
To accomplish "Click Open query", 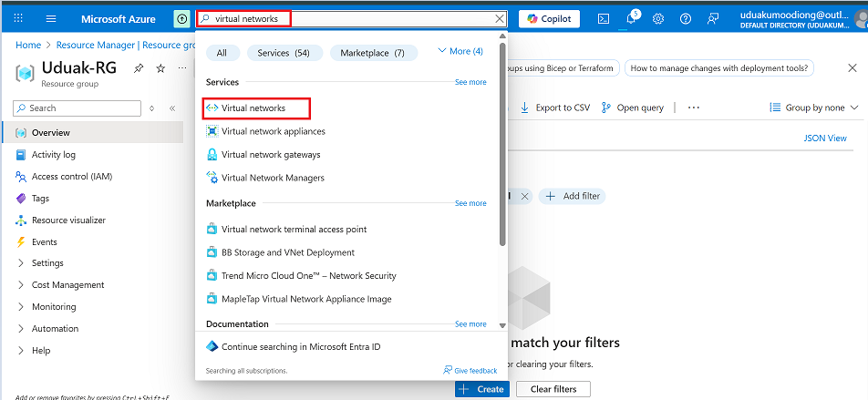I will pyautogui.click(x=632, y=108).
